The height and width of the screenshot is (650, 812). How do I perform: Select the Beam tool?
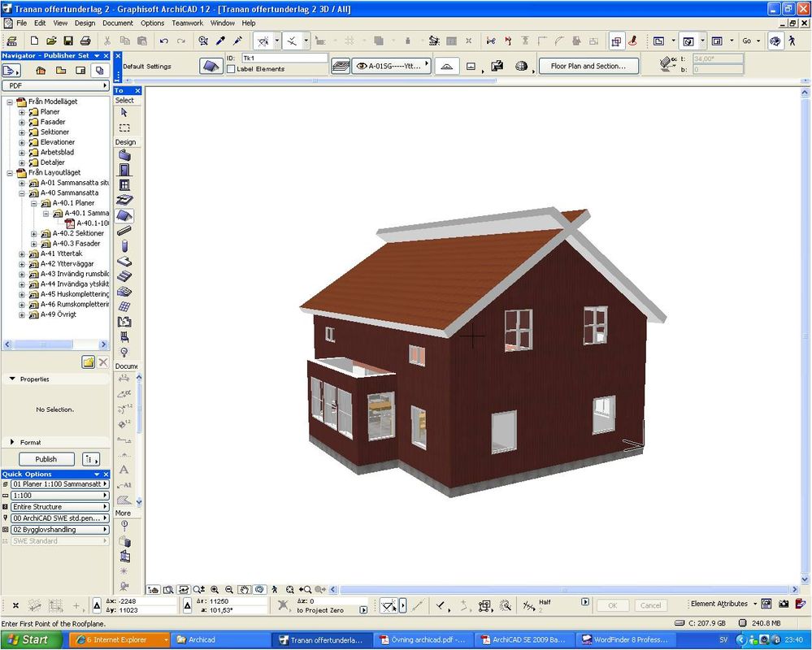coord(124,231)
